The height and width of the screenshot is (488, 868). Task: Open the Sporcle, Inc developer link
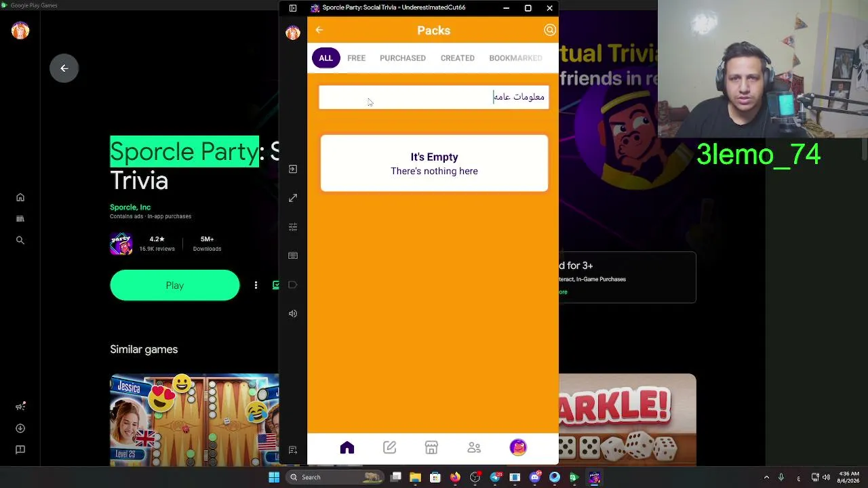coord(130,207)
